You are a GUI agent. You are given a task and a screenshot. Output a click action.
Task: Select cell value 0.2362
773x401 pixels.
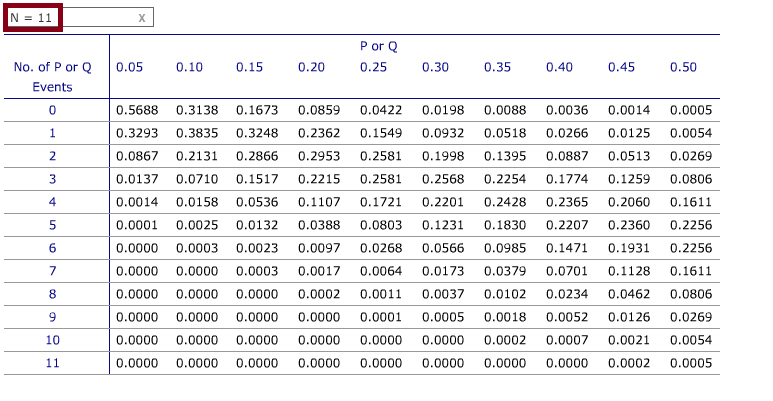click(319, 133)
